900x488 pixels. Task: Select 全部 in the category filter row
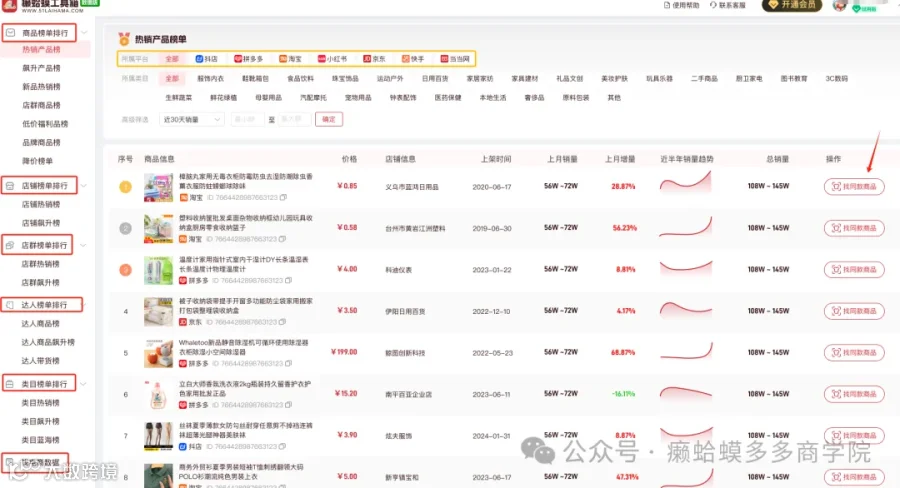point(172,79)
